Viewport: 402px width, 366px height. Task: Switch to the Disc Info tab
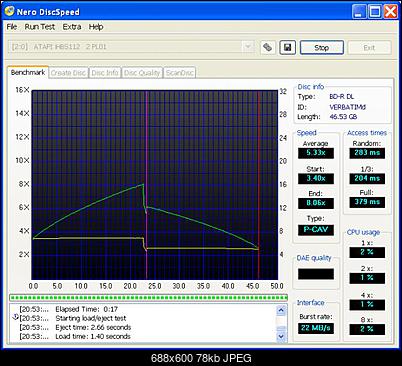tap(105, 73)
